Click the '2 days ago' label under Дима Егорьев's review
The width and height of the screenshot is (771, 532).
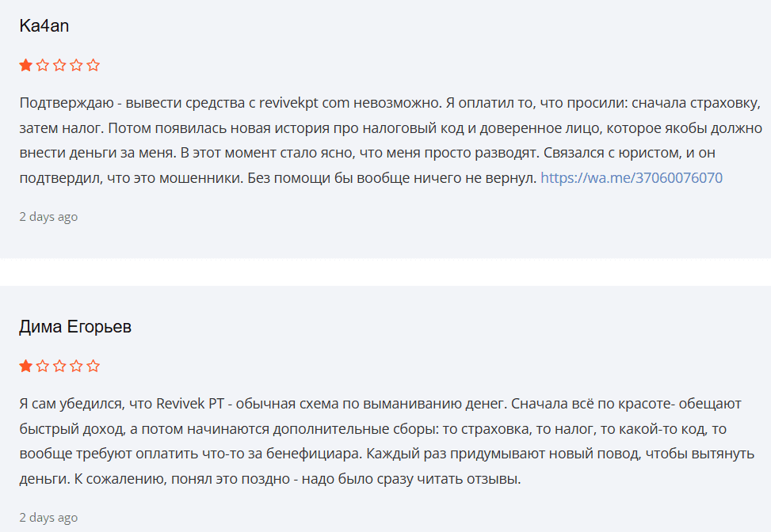click(48, 518)
